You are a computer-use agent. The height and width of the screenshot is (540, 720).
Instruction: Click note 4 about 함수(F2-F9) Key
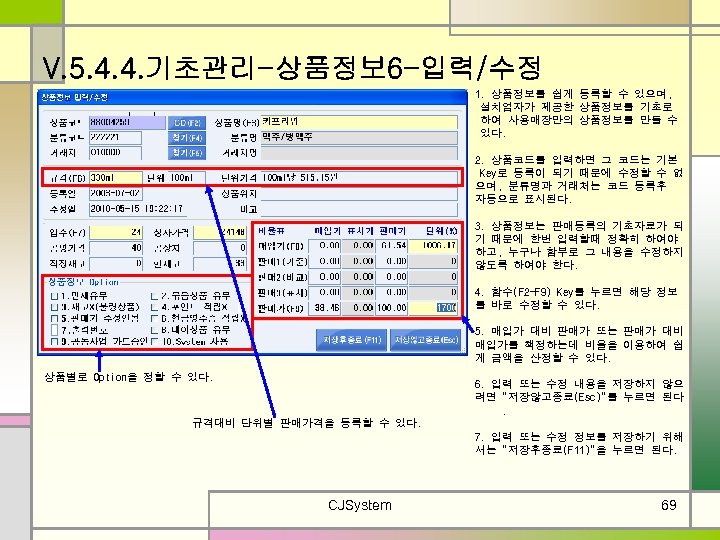(x=576, y=298)
